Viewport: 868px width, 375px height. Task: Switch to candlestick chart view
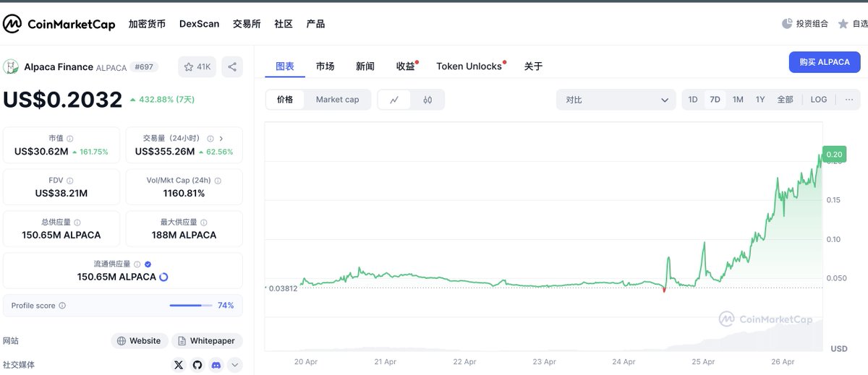[427, 100]
